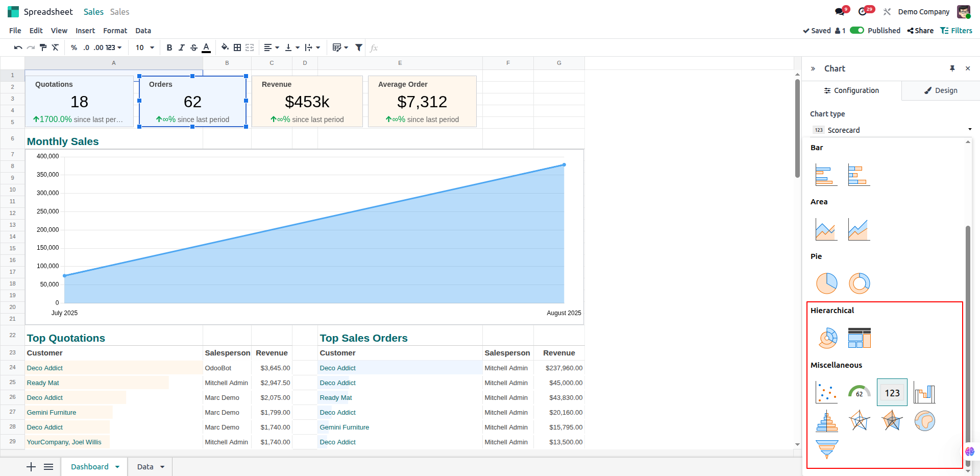Select the sunburst chart type

827,338
